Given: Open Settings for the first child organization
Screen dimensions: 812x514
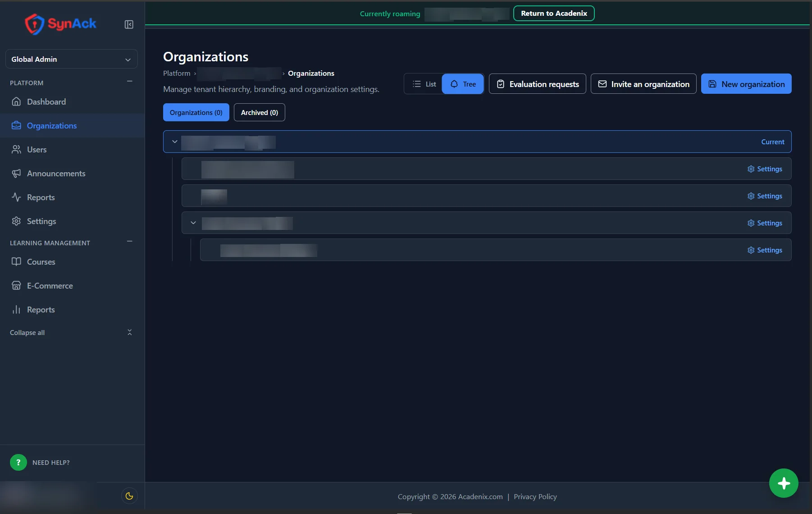Looking at the screenshot, I should click(765, 169).
